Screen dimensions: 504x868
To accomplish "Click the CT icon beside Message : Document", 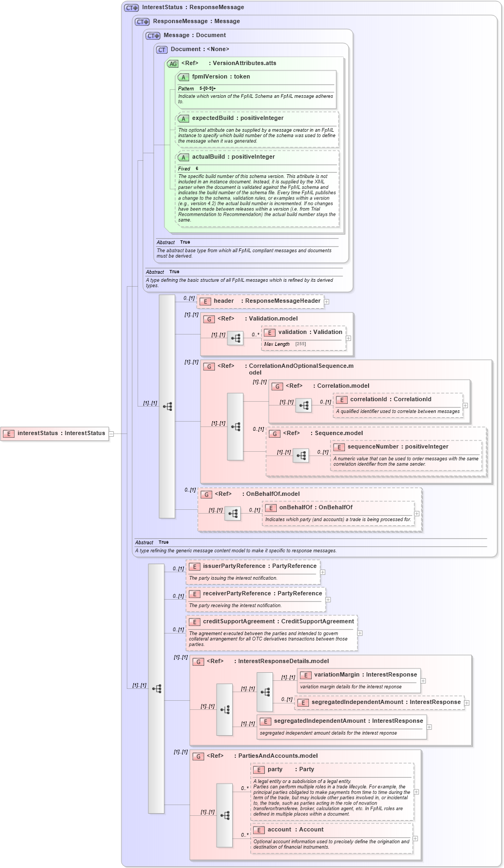I will pos(153,35).
